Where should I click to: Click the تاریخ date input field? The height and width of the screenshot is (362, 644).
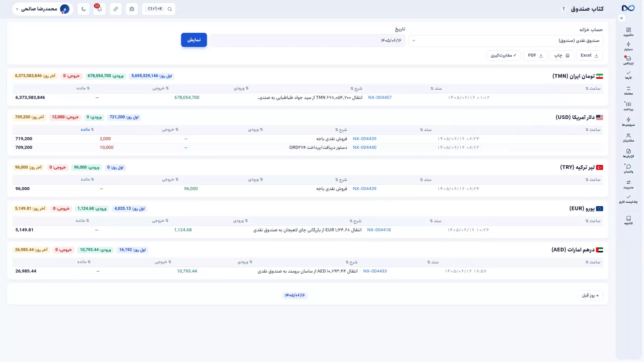308,41
